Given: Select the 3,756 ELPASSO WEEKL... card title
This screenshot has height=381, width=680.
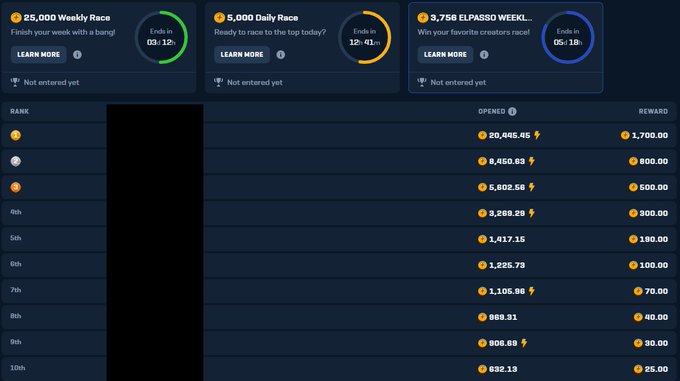Looking at the screenshot, I should point(481,18).
